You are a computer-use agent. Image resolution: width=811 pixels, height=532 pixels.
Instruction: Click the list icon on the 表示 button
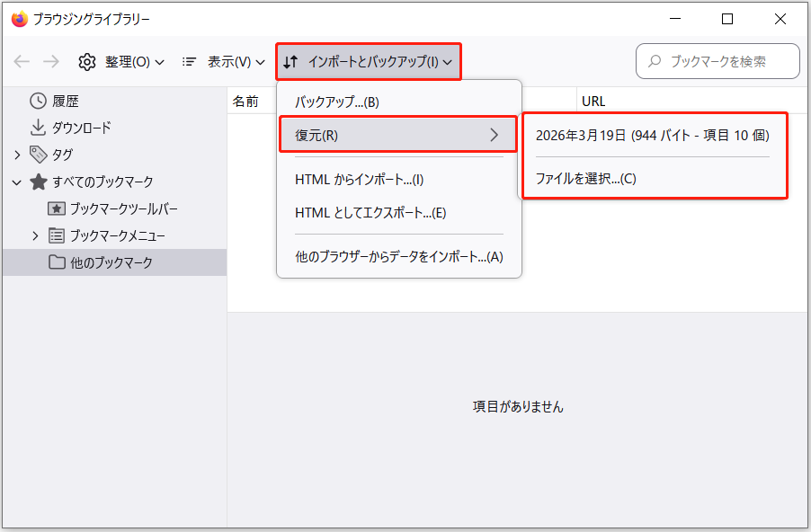(188, 61)
